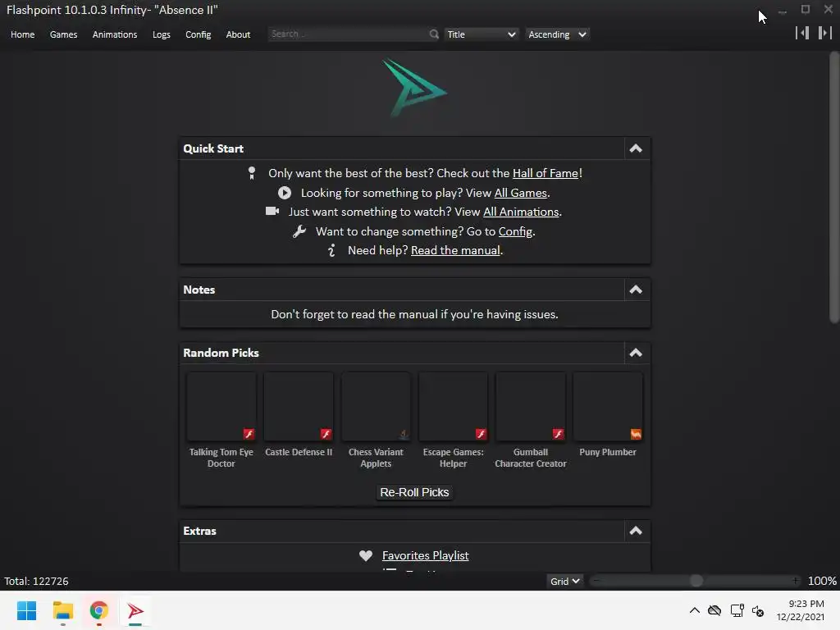Click Flash badge on Talking Tom Eye Doctor
The height and width of the screenshot is (630, 840).
pyautogui.click(x=249, y=434)
